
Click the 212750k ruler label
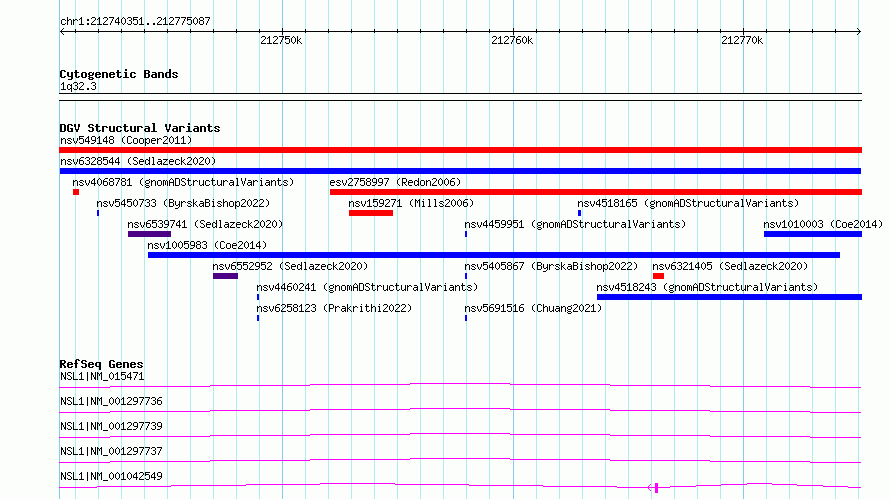[x=281, y=40]
